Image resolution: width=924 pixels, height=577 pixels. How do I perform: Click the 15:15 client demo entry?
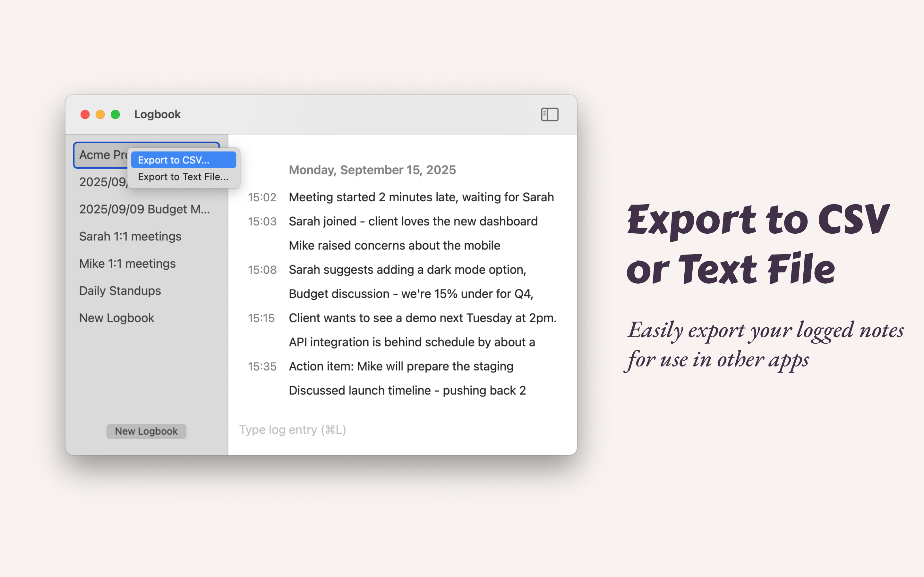point(422,318)
